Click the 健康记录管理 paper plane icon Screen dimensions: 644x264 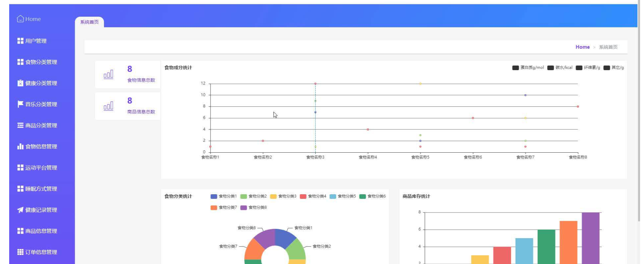20,210
